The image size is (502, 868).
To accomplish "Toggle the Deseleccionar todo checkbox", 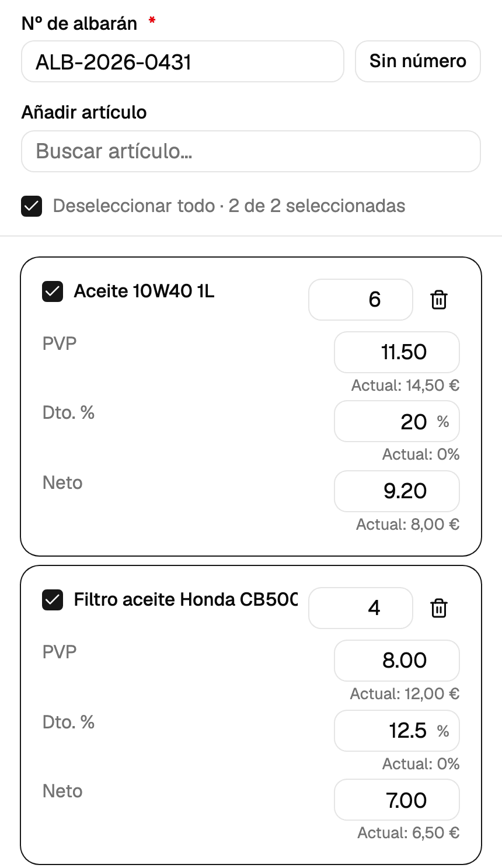I will click(x=32, y=206).
